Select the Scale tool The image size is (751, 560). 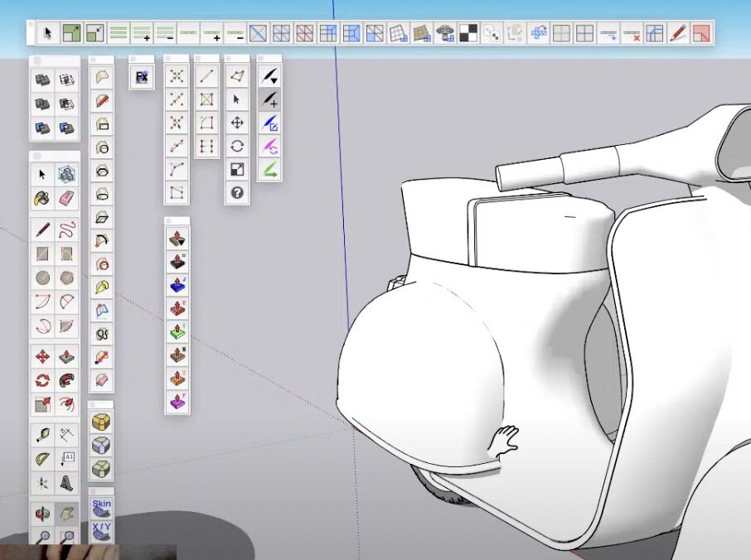42,404
